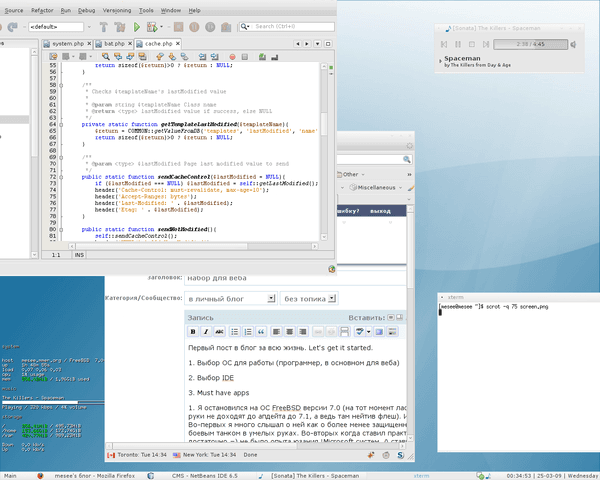This screenshot has width=600, height=480.
Task: Click the Main workspace button in taskbar
Action: click(10, 476)
